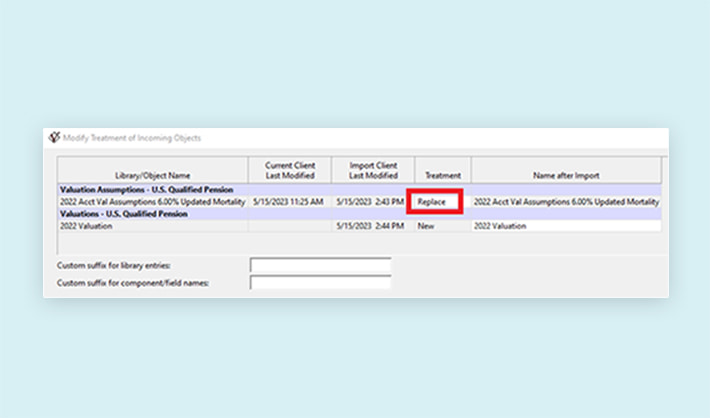Image resolution: width=710 pixels, height=418 pixels.
Task: Click the Current Client Last Modified header
Action: [289, 170]
